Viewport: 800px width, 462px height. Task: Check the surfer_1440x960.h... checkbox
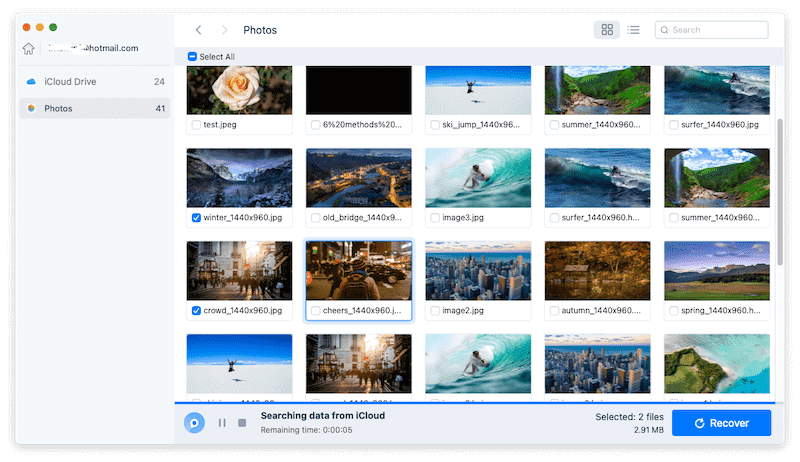click(555, 218)
